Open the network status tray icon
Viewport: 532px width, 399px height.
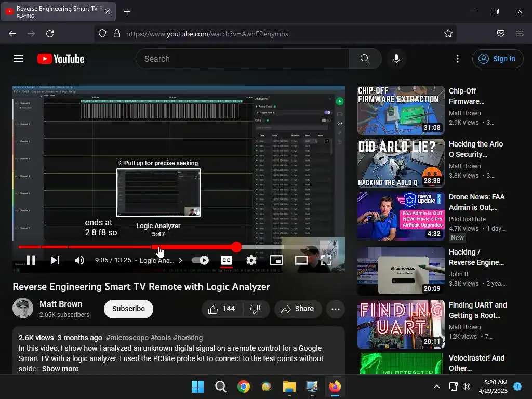453,387
